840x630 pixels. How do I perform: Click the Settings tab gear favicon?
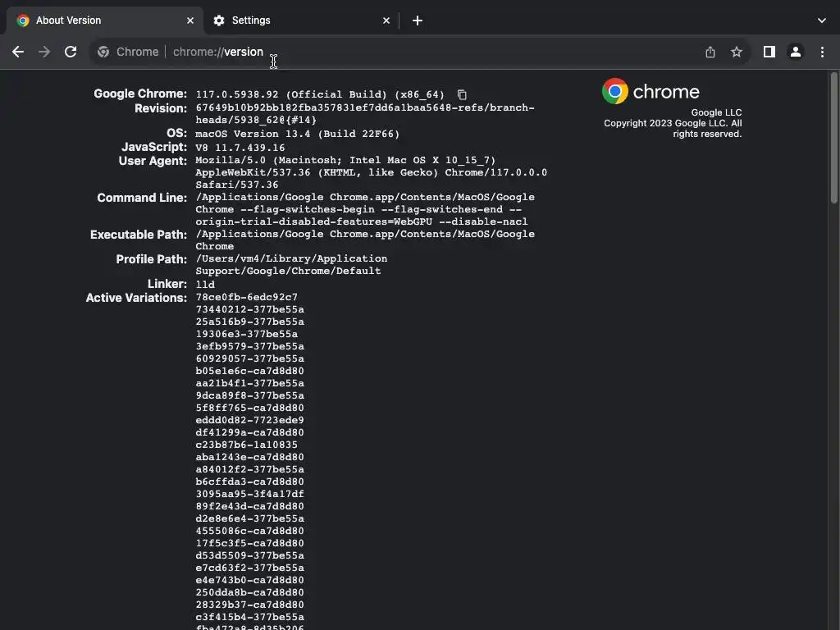218,21
